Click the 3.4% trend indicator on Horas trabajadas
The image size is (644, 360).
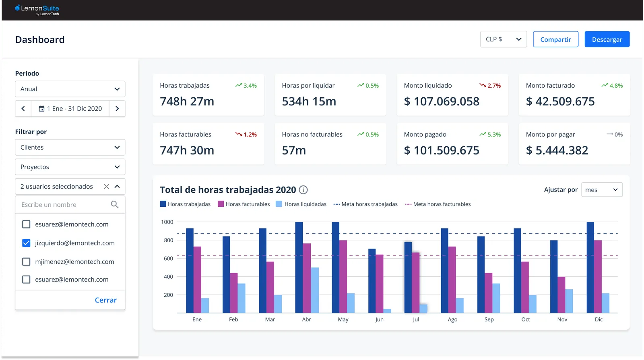(246, 86)
